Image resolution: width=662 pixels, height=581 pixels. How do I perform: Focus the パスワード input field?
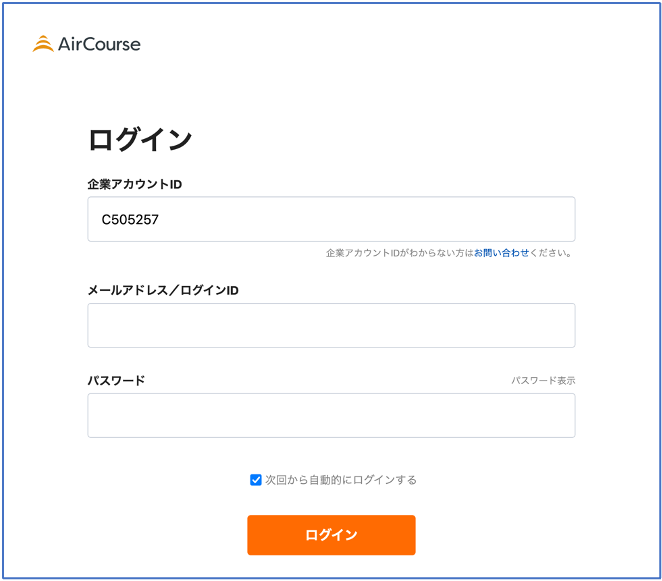tap(331, 415)
